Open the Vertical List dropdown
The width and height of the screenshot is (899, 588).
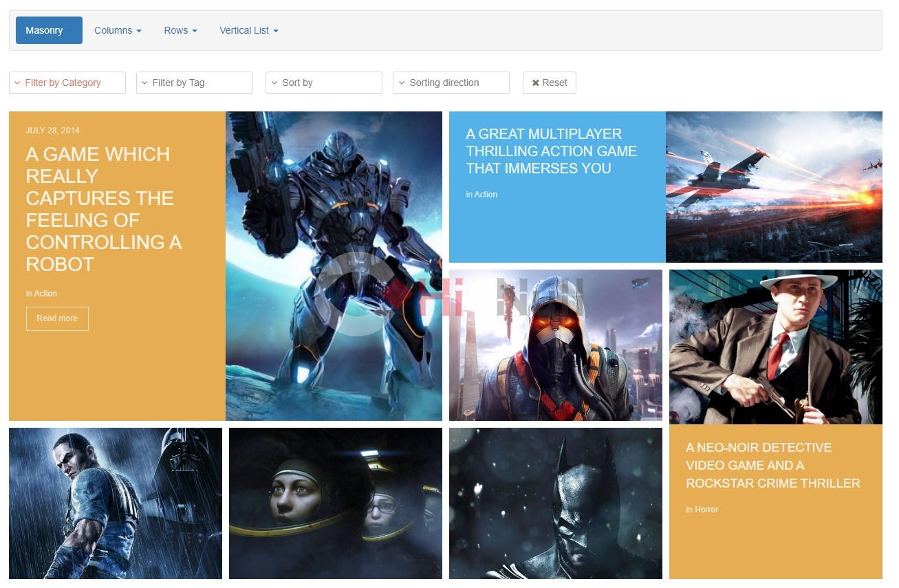click(248, 30)
